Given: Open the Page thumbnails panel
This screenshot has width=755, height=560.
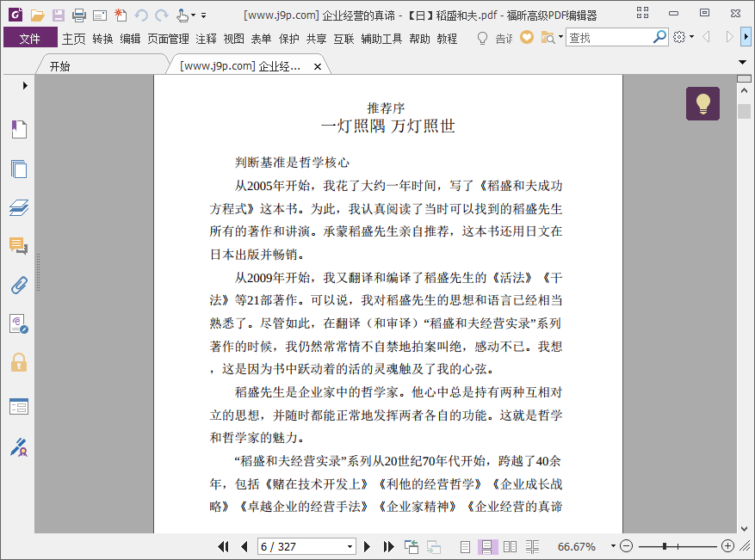Looking at the screenshot, I should coord(19,169).
